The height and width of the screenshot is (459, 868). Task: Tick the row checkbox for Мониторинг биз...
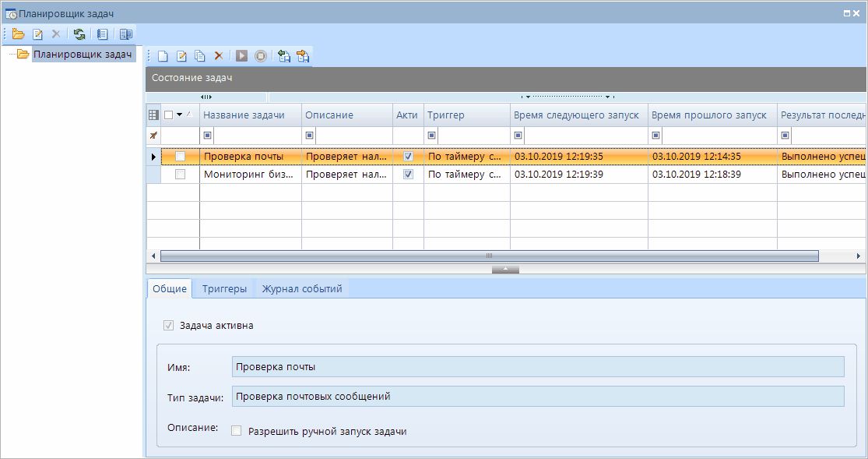[181, 175]
